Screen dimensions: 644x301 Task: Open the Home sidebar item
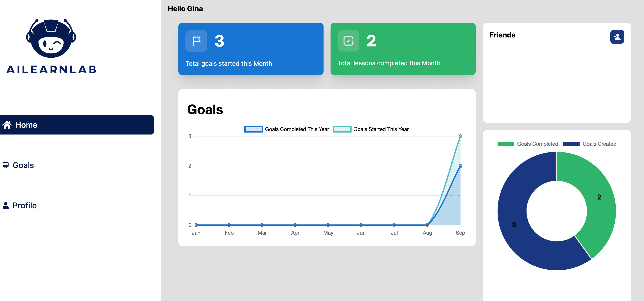tap(77, 125)
